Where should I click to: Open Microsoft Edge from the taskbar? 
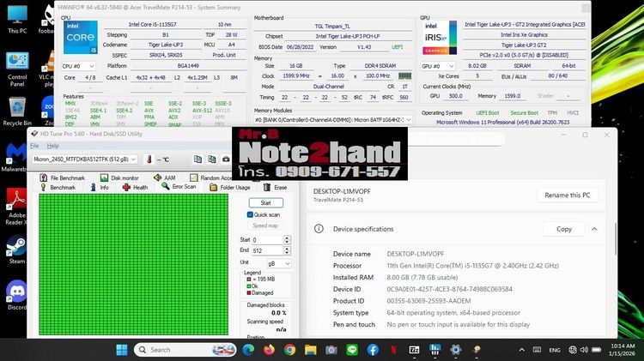[248, 350]
